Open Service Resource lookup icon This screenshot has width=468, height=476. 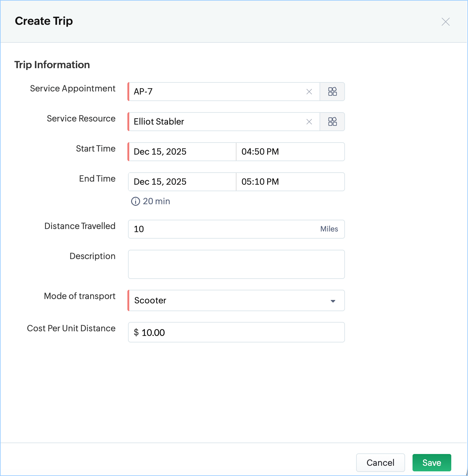coord(332,121)
